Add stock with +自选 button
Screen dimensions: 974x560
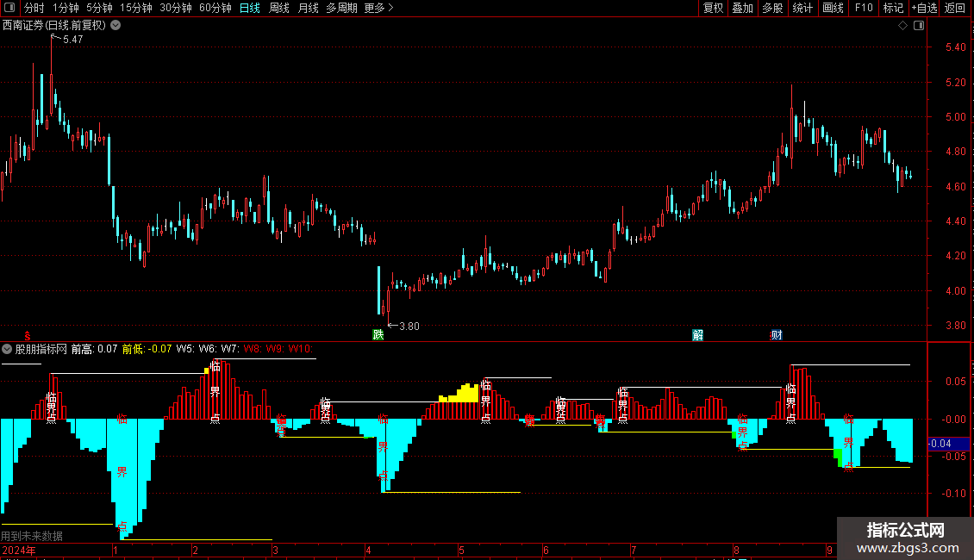[x=924, y=8]
